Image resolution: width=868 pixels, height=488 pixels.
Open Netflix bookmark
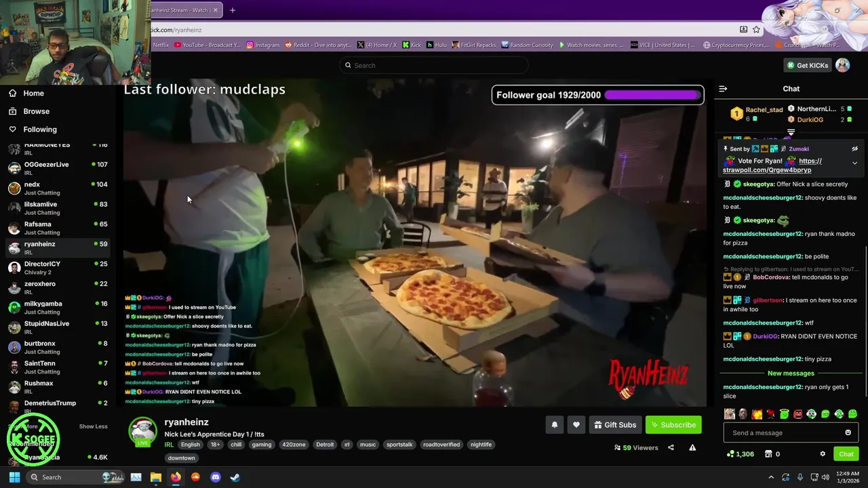(161, 45)
